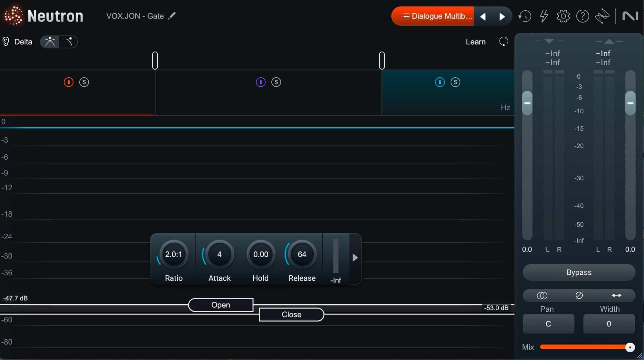This screenshot has width=644, height=360.
Task: Select the Open threshold handle
Action: 221,305
